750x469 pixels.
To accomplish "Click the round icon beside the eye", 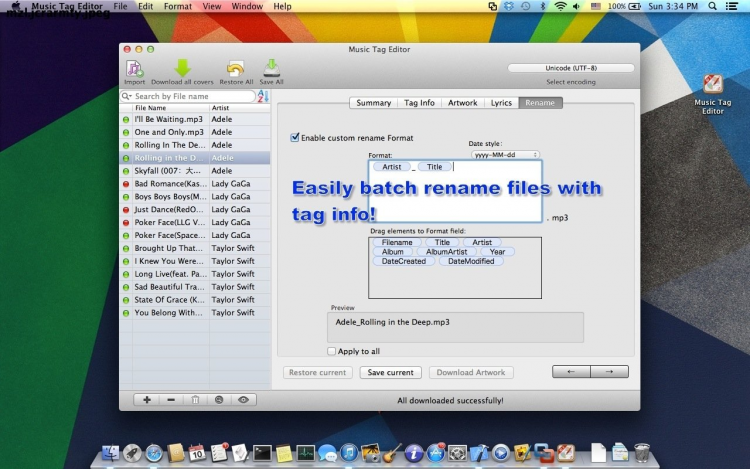I will (x=219, y=400).
